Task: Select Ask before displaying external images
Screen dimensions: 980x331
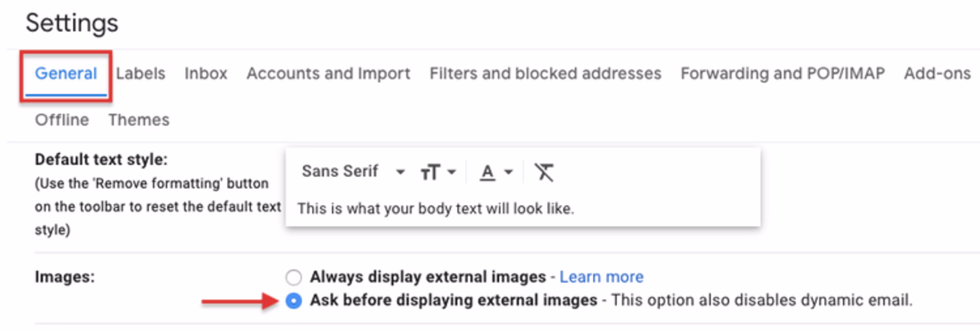Action: tap(293, 300)
